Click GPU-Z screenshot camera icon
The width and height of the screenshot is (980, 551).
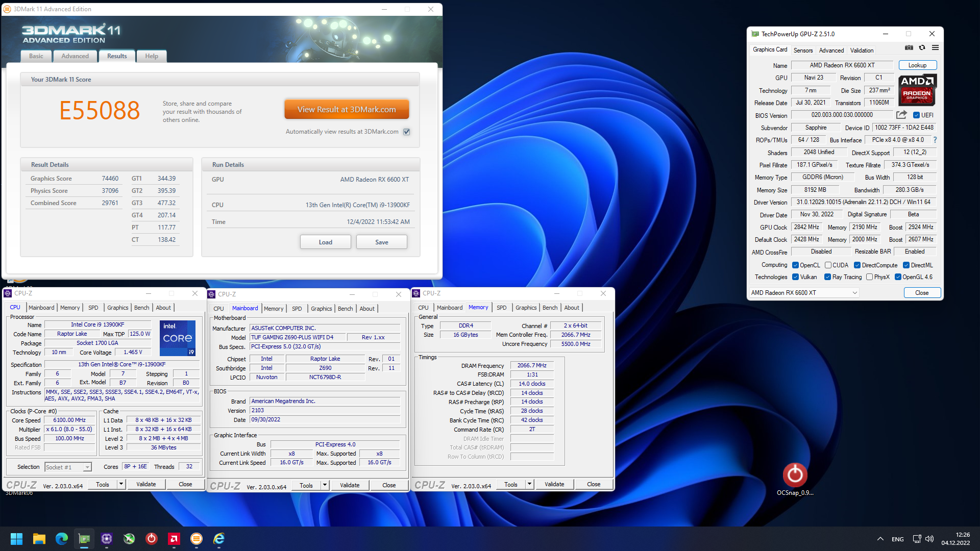click(x=909, y=47)
